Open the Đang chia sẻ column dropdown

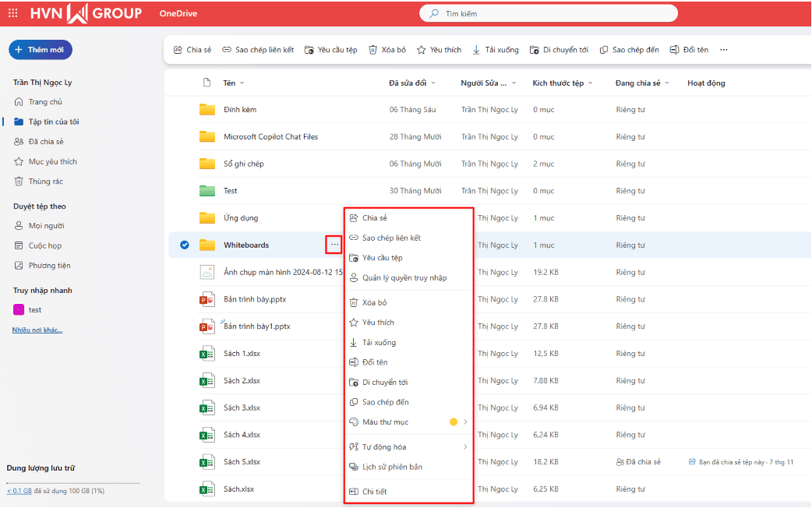[x=642, y=83]
